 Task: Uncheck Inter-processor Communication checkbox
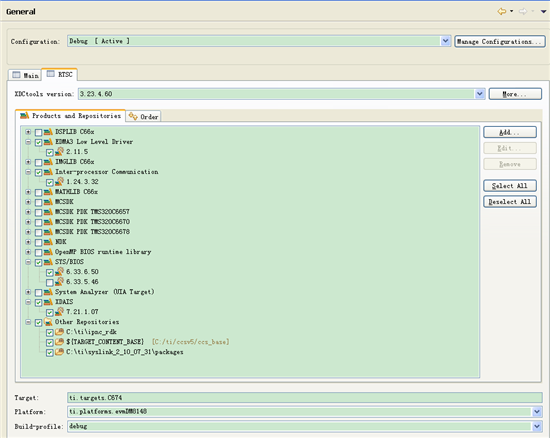(39, 173)
